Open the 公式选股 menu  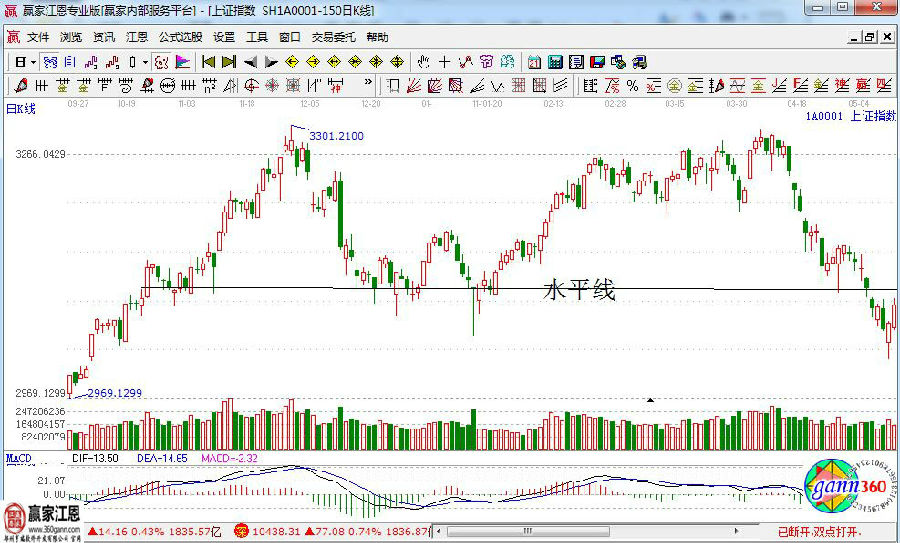(180, 37)
